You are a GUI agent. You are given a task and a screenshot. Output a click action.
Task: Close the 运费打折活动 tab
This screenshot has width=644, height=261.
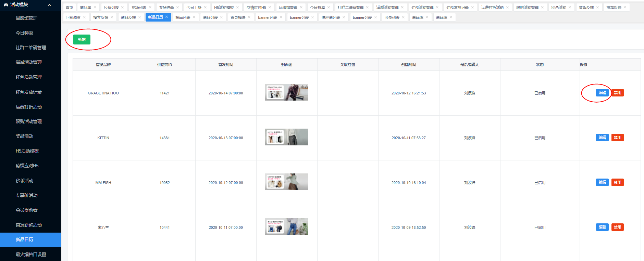tap(507, 7)
